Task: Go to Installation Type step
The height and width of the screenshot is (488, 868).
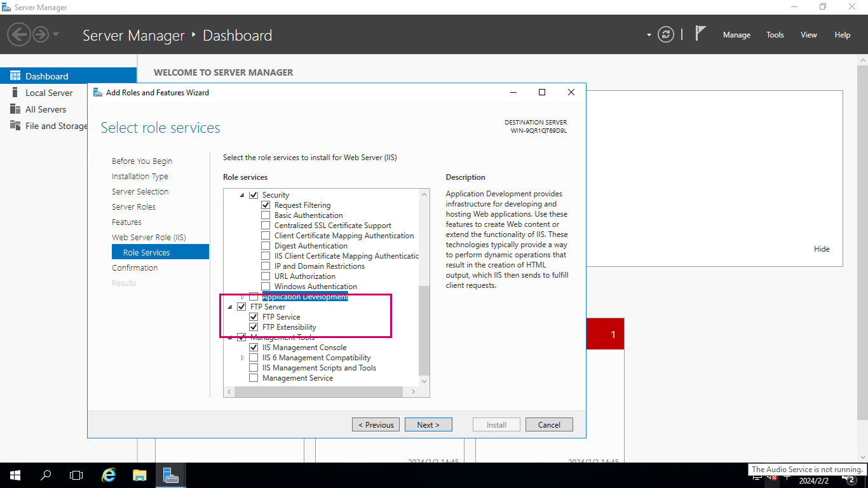Action: (x=140, y=176)
